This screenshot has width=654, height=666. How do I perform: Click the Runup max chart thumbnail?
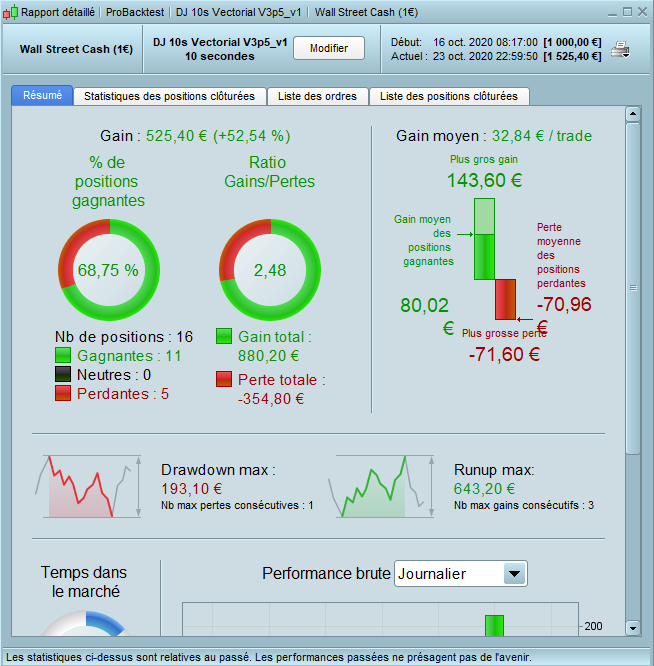[x=381, y=486]
